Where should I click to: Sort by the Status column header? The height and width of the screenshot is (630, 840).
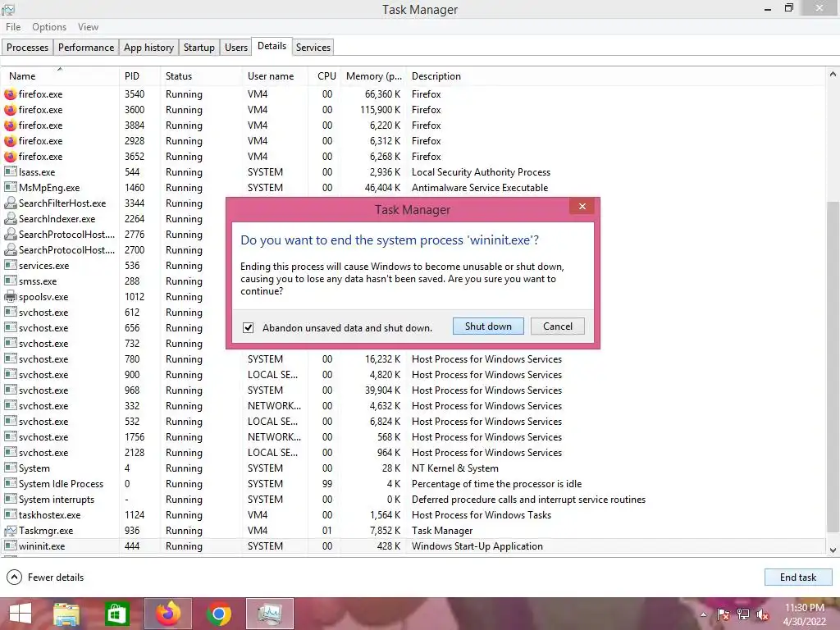201,76
